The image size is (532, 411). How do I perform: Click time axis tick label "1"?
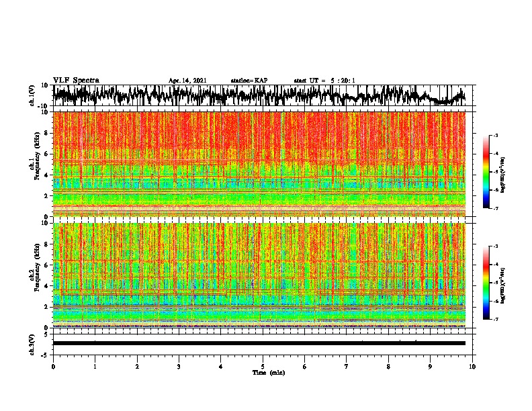pyautogui.click(x=95, y=367)
